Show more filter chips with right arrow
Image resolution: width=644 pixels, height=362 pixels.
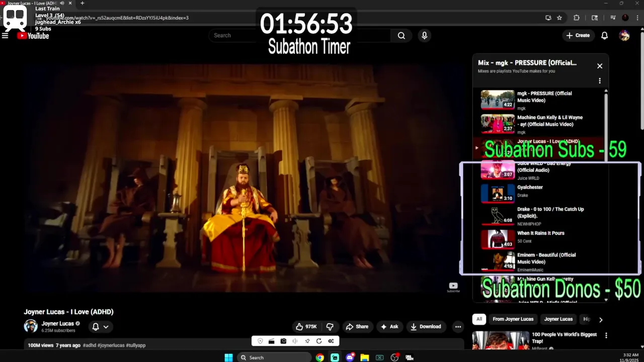coord(600,319)
